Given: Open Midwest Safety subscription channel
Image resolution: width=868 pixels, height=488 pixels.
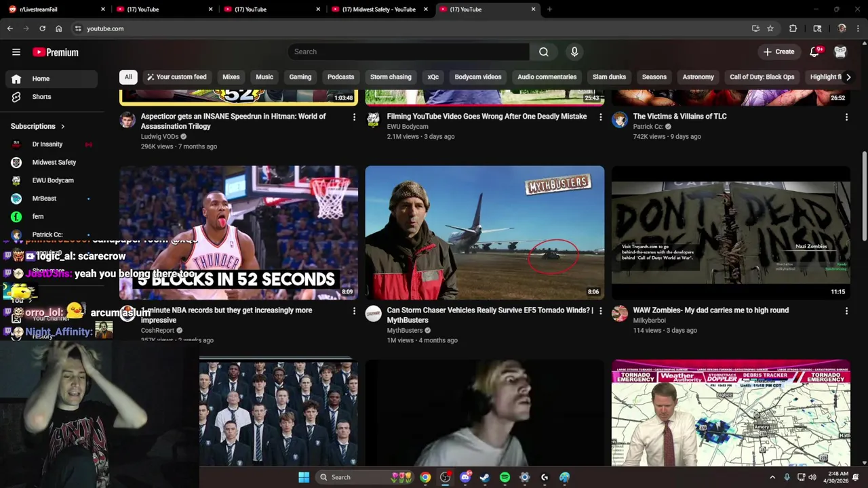Looking at the screenshot, I should point(52,162).
